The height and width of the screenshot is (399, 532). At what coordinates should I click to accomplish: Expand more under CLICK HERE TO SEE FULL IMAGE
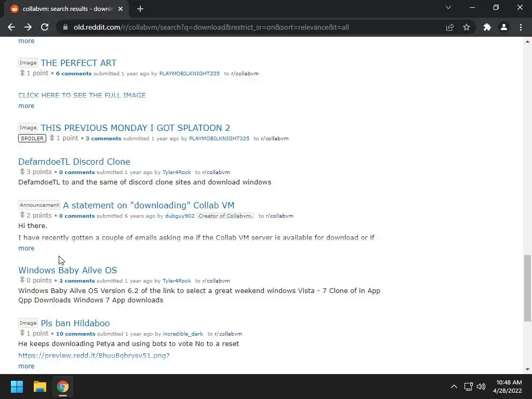(26, 106)
